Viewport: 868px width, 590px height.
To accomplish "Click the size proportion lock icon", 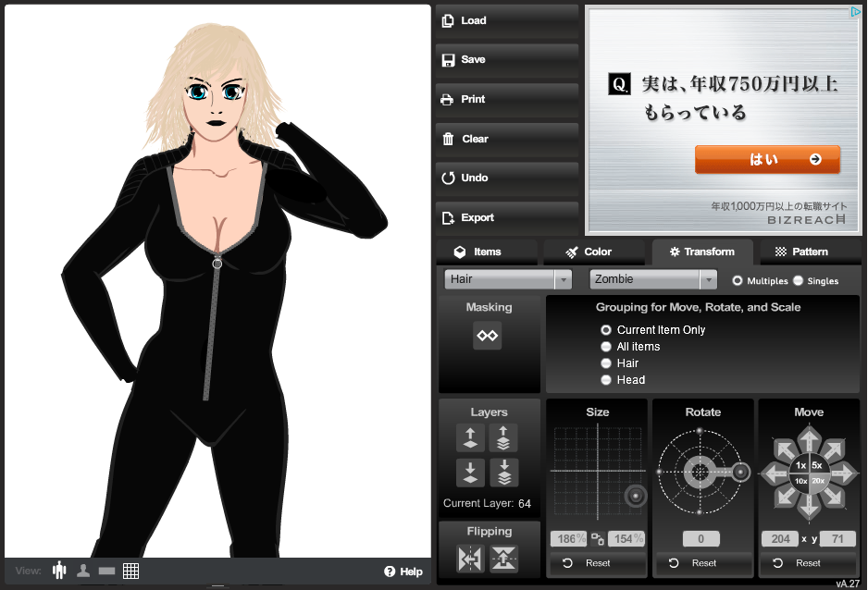I will click(x=598, y=539).
